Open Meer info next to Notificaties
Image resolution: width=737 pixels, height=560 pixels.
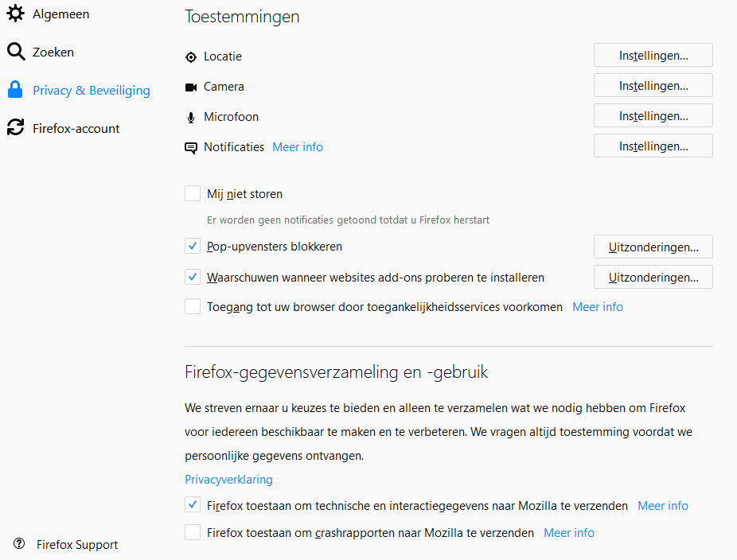tap(298, 147)
